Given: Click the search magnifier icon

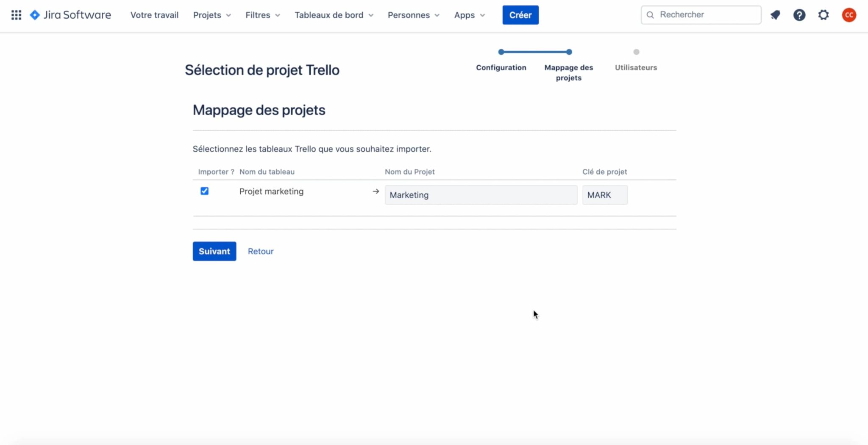Looking at the screenshot, I should pyautogui.click(x=650, y=15).
